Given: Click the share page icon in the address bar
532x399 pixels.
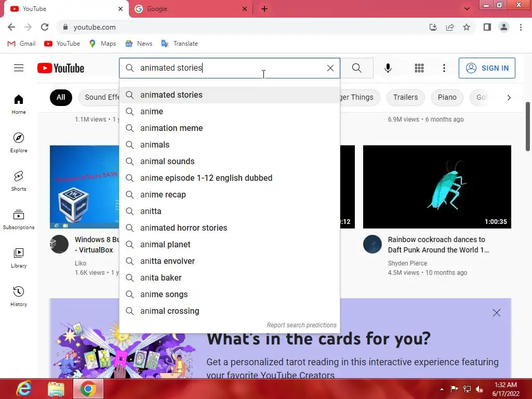Looking at the screenshot, I should 450,27.
